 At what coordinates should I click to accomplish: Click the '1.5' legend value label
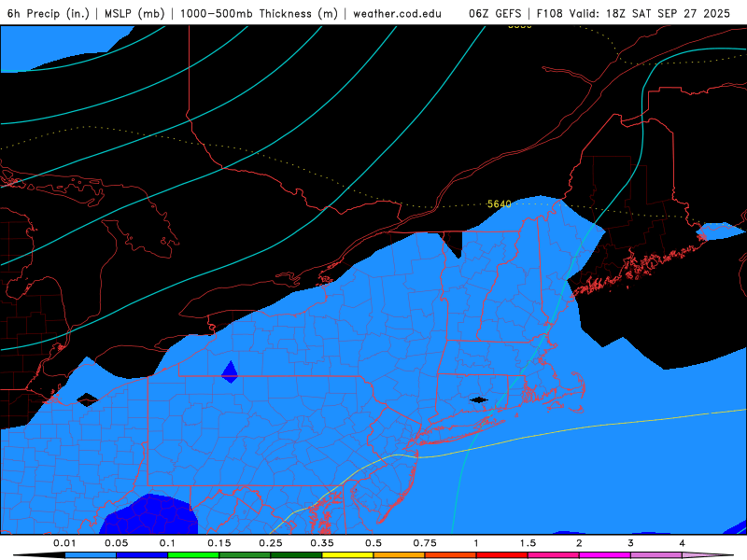point(528,543)
